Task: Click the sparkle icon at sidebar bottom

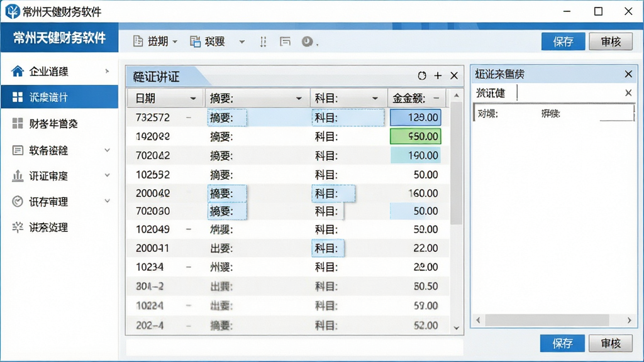Action: pos(18,228)
